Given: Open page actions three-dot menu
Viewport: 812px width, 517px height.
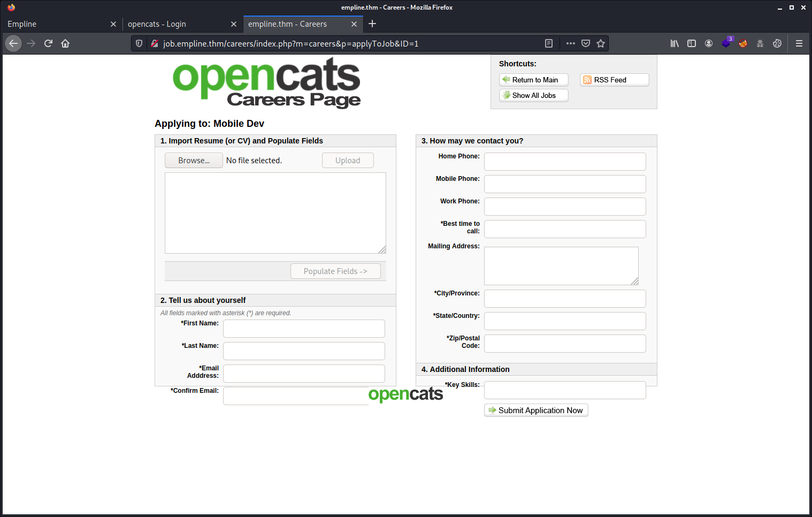Looking at the screenshot, I should (x=571, y=43).
